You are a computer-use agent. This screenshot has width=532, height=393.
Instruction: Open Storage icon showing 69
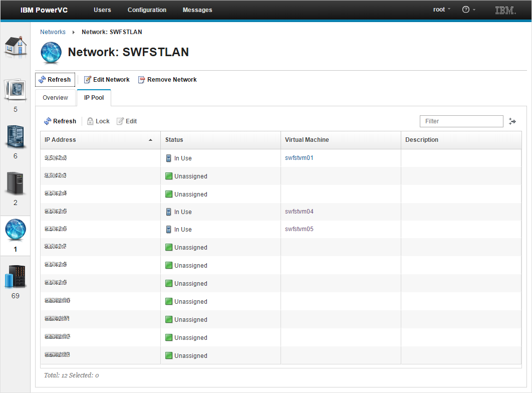15,276
